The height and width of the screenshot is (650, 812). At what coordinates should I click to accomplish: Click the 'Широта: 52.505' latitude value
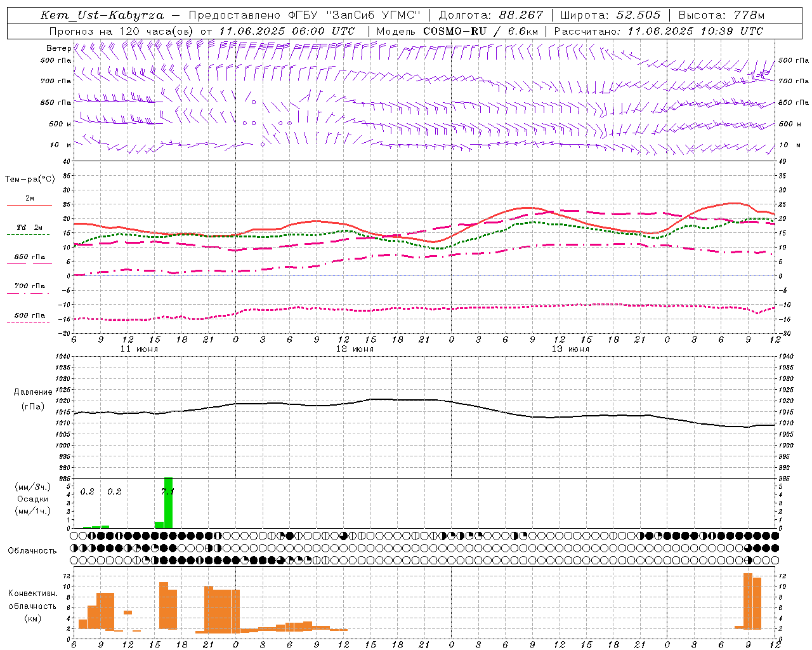click(x=610, y=15)
